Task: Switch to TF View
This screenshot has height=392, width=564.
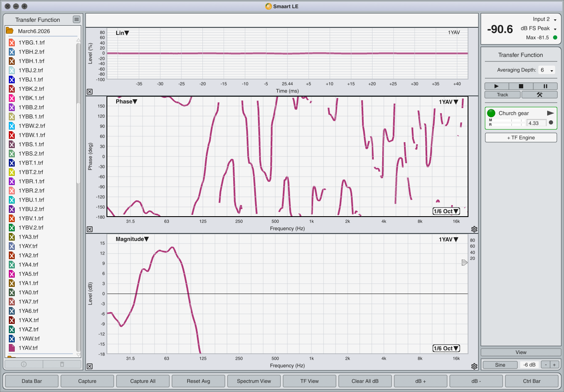Action: (309, 381)
